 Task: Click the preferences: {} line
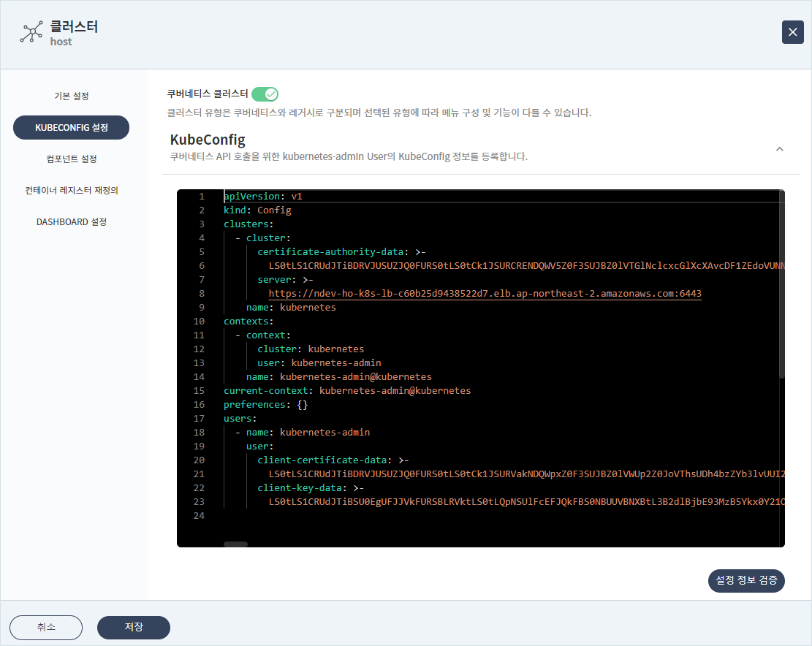pos(265,405)
